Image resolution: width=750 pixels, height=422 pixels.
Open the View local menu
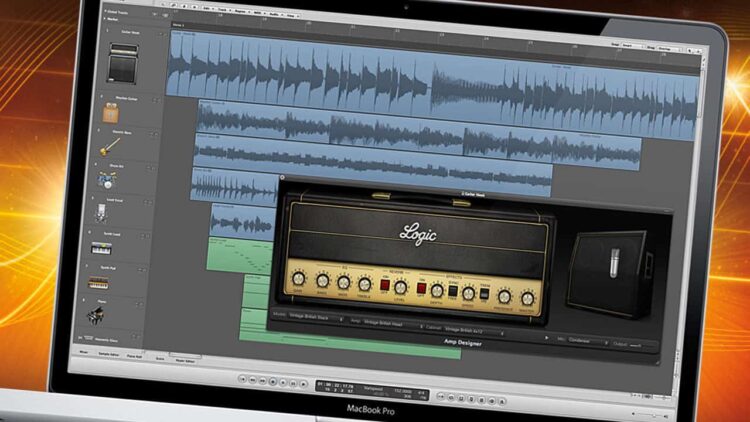click(x=291, y=15)
